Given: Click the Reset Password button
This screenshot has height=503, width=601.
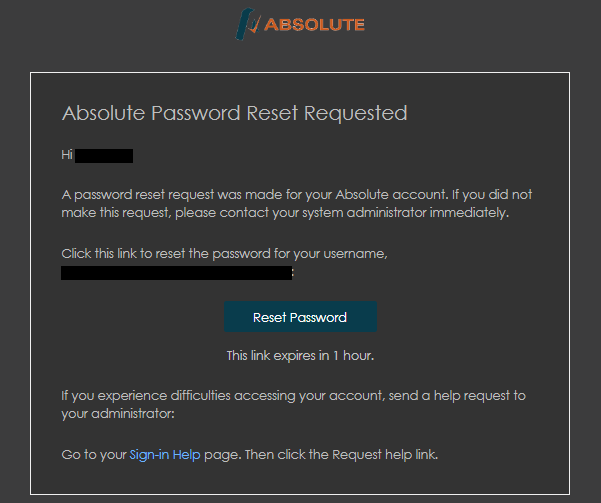Looking at the screenshot, I should pos(300,317).
